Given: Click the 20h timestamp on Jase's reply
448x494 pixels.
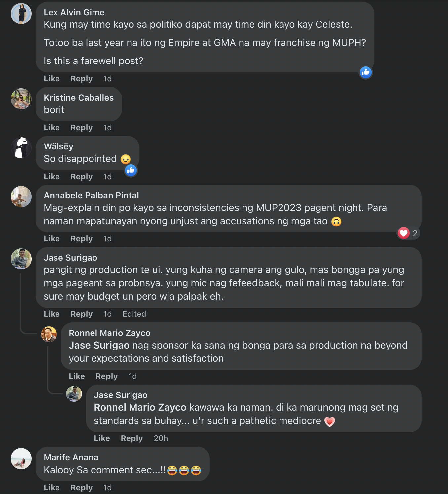Looking at the screenshot, I should click(x=161, y=438).
